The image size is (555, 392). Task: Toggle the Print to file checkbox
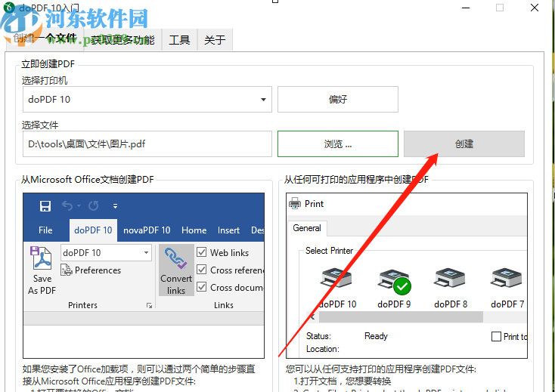pyautogui.click(x=496, y=336)
